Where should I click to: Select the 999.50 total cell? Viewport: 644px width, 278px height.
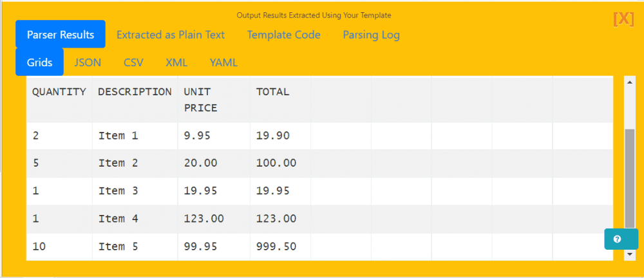[276, 246]
